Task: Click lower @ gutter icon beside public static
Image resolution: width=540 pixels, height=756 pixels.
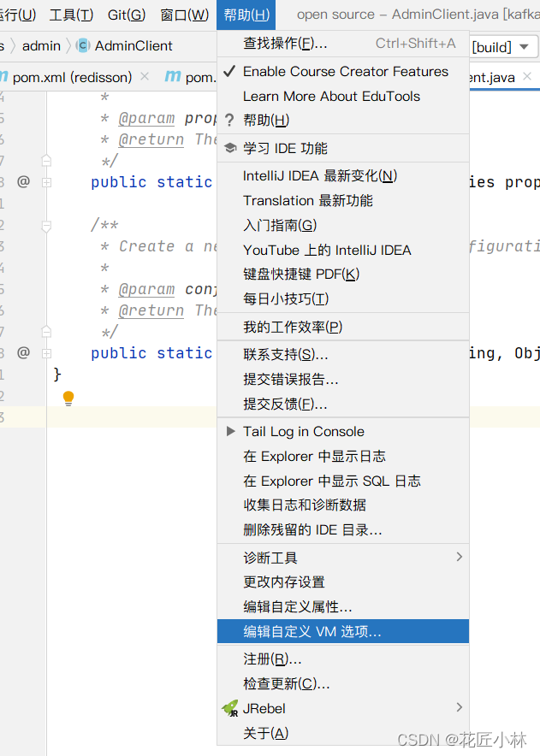Action: point(23,353)
